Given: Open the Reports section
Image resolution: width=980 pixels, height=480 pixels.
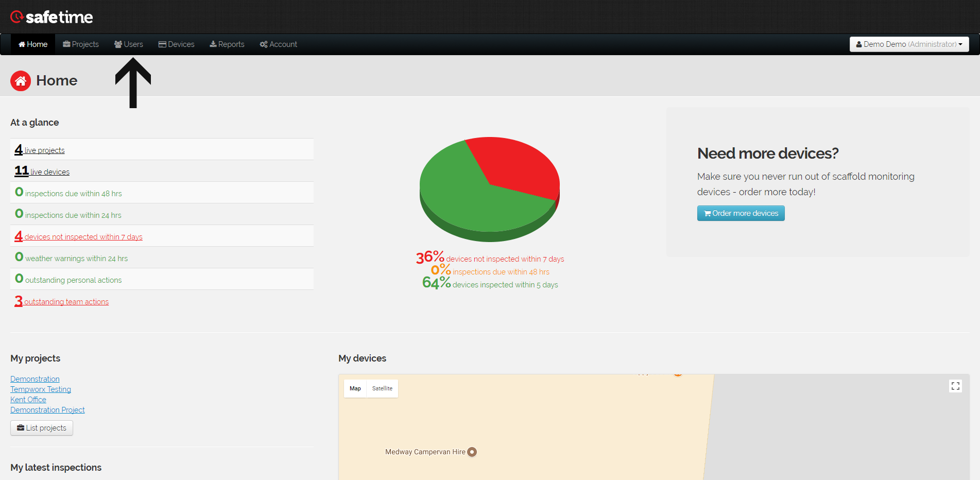Looking at the screenshot, I should 227,44.
